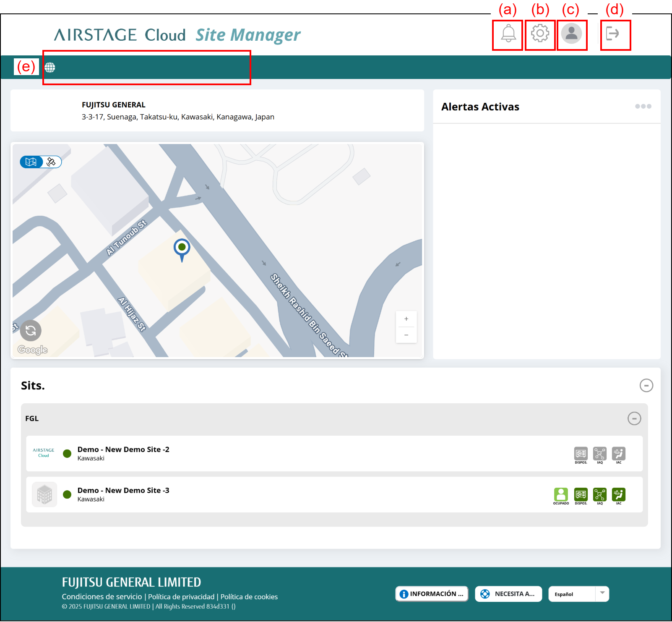Image resolution: width=672 pixels, height=622 pixels.
Task: Click the map refresh icon
Action: click(31, 331)
